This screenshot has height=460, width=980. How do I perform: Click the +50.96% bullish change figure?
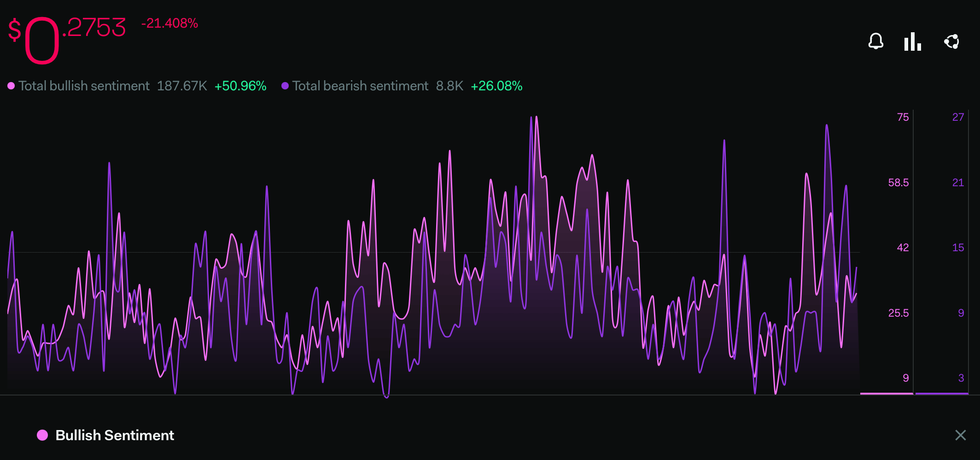pyautogui.click(x=240, y=86)
